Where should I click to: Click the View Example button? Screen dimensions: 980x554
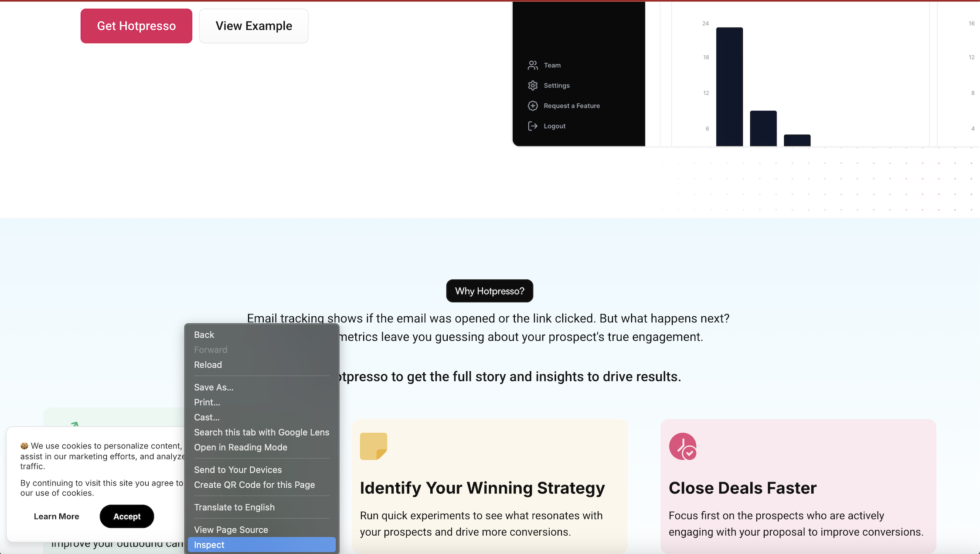pyautogui.click(x=253, y=25)
